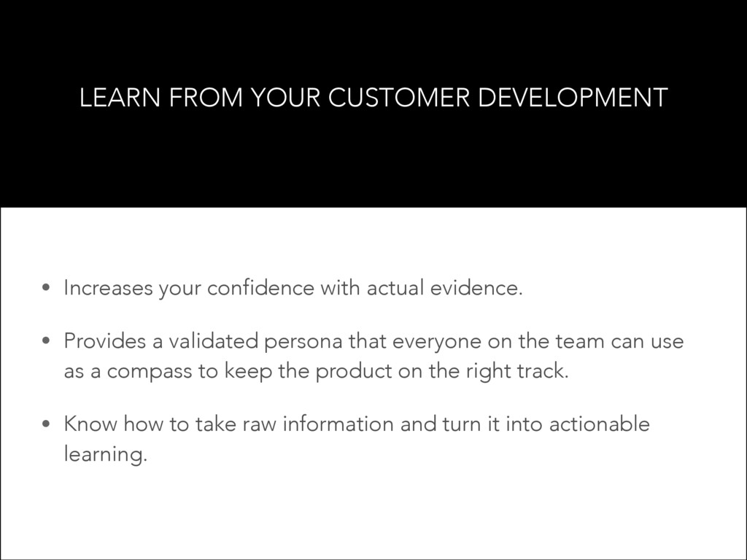Viewport: 747px width, 560px height.
Task: Click the first bullet point dot
Action: click(46, 287)
